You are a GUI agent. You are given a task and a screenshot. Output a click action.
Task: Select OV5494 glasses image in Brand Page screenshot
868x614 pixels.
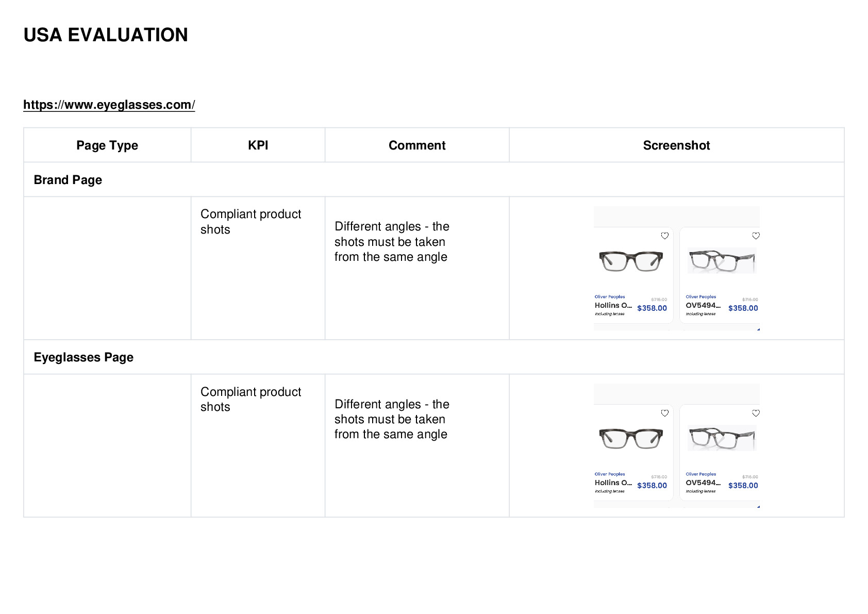point(722,260)
